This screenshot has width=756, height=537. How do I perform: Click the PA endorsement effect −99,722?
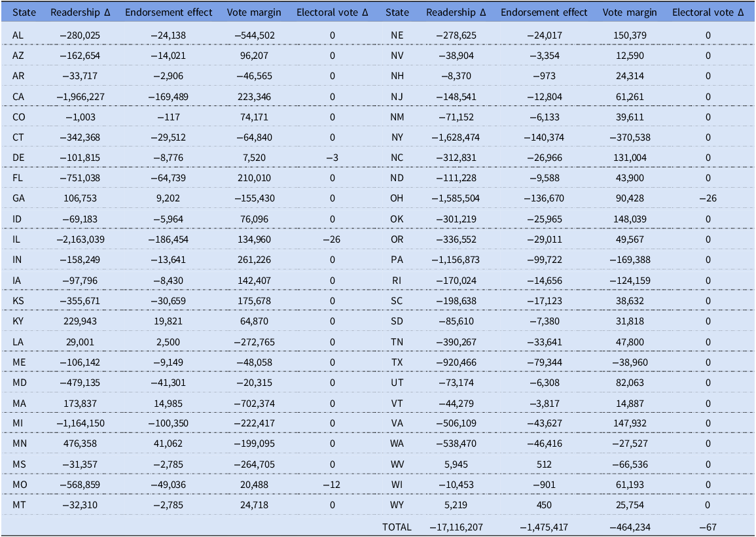(545, 260)
